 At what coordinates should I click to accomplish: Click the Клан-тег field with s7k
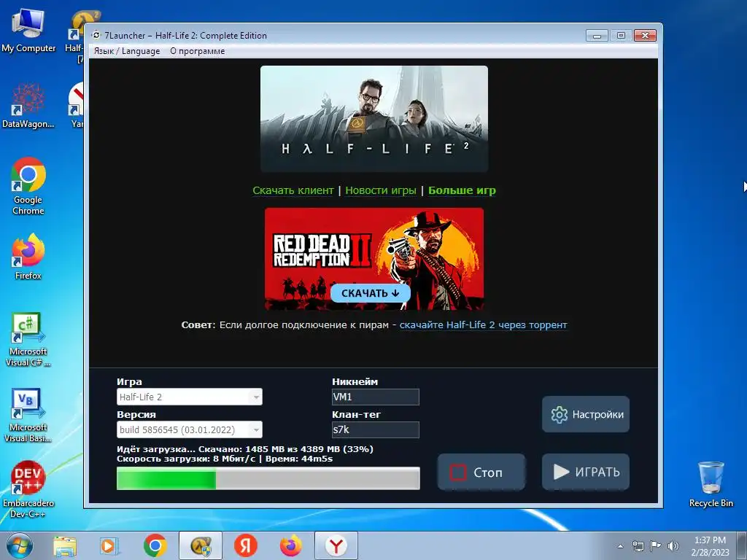pyautogui.click(x=376, y=430)
